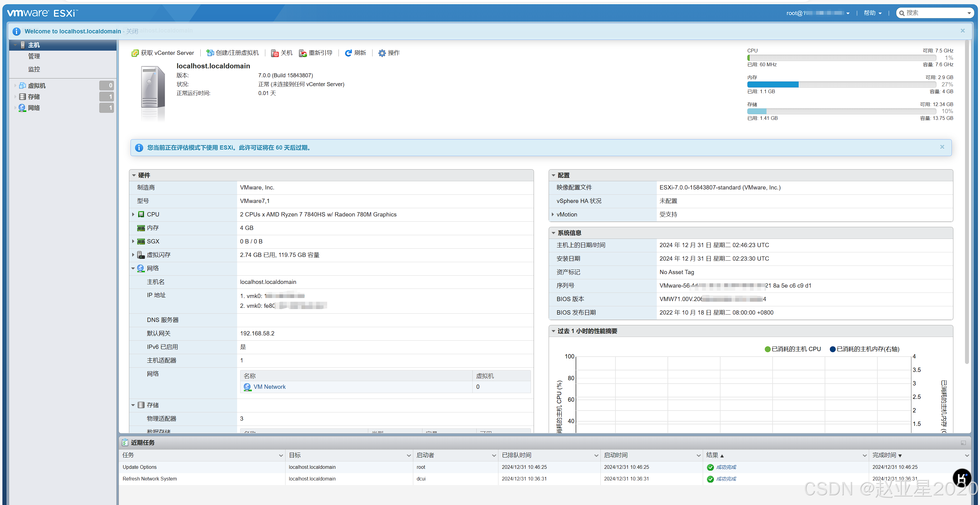Open the VM Network link
980x505 pixels.
click(269, 387)
